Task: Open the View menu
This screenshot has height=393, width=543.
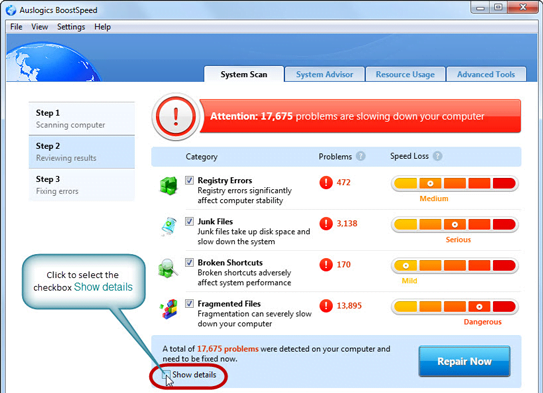Action: pos(39,27)
